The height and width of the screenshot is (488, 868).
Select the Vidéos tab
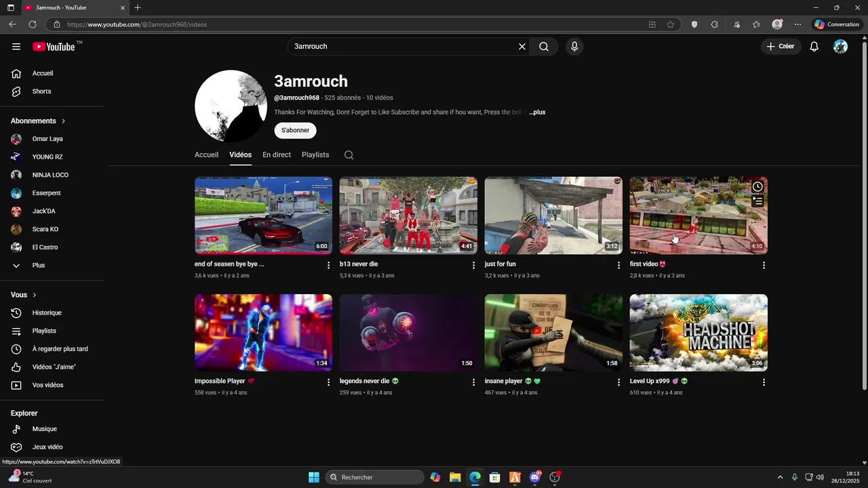click(240, 155)
